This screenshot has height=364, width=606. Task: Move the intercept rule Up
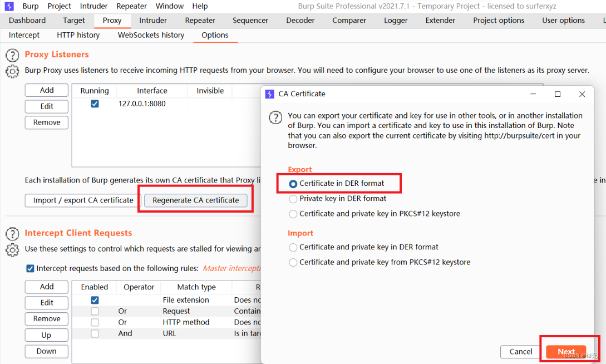pyautogui.click(x=47, y=335)
